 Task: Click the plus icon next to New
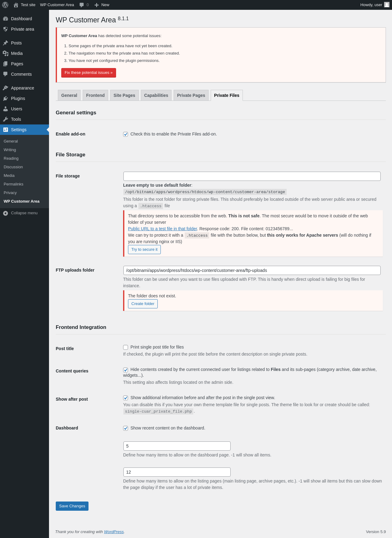[96, 5]
